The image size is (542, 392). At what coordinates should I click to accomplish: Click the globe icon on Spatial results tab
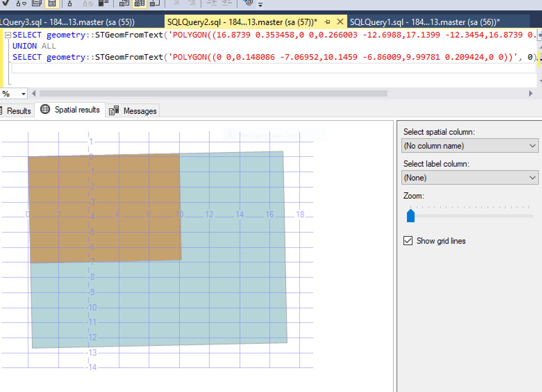(45, 109)
